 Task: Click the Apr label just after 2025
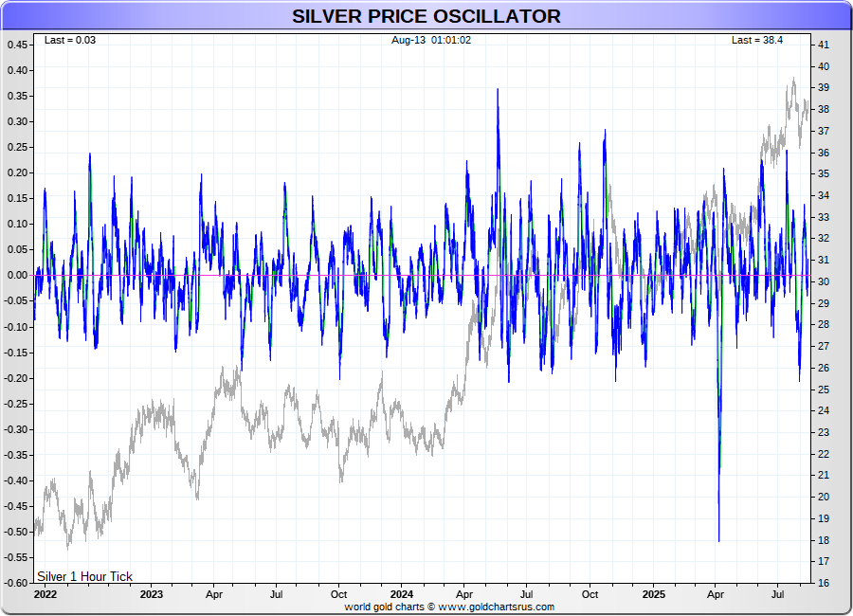(716, 594)
